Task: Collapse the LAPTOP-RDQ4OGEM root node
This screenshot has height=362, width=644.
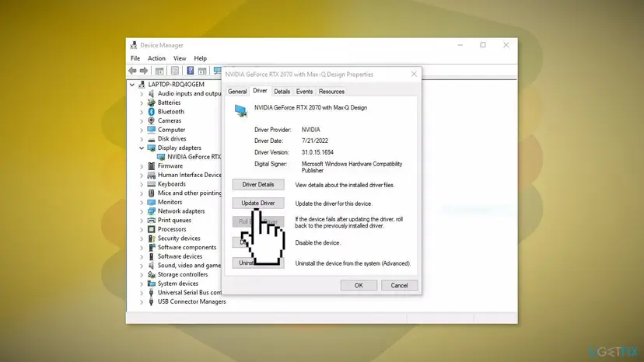Action: click(x=132, y=85)
